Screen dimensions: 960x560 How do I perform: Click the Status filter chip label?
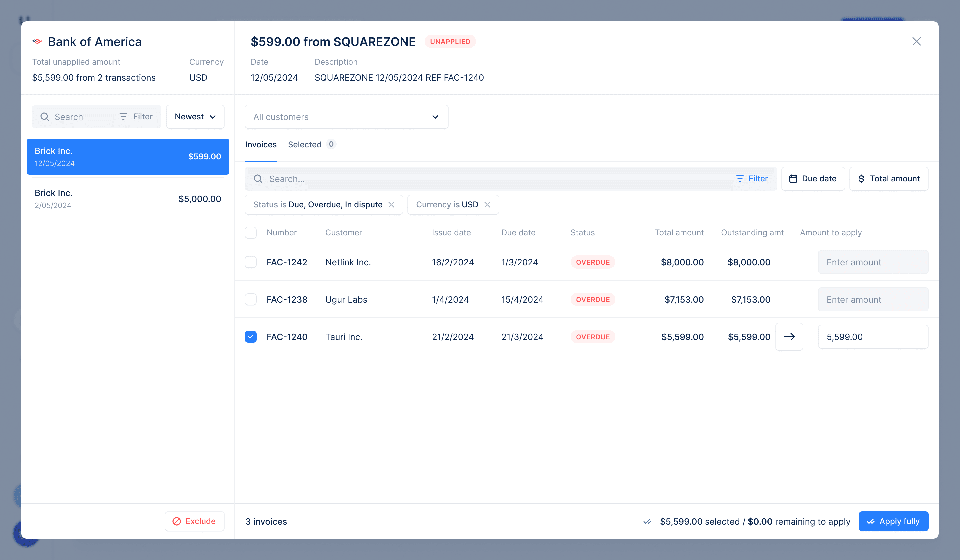[318, 205]
